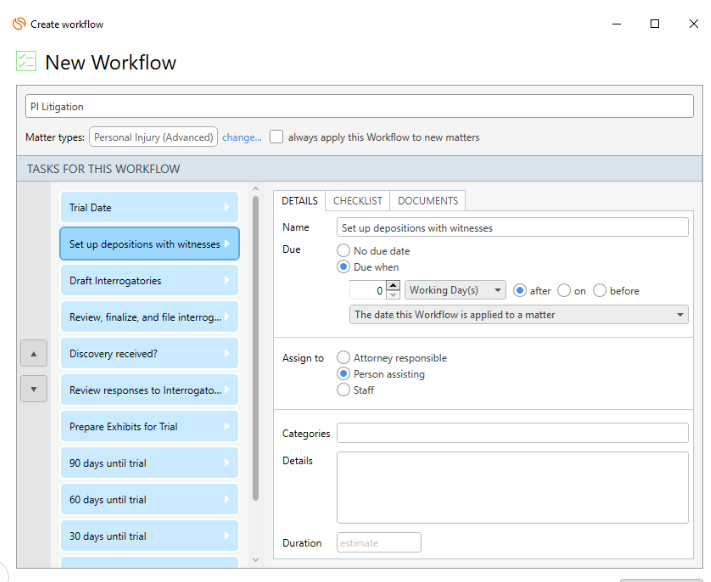Select the 30 days until trial task
Viewport: 711px width, 582px height.
pyautogui.click(x=149, y=536)
